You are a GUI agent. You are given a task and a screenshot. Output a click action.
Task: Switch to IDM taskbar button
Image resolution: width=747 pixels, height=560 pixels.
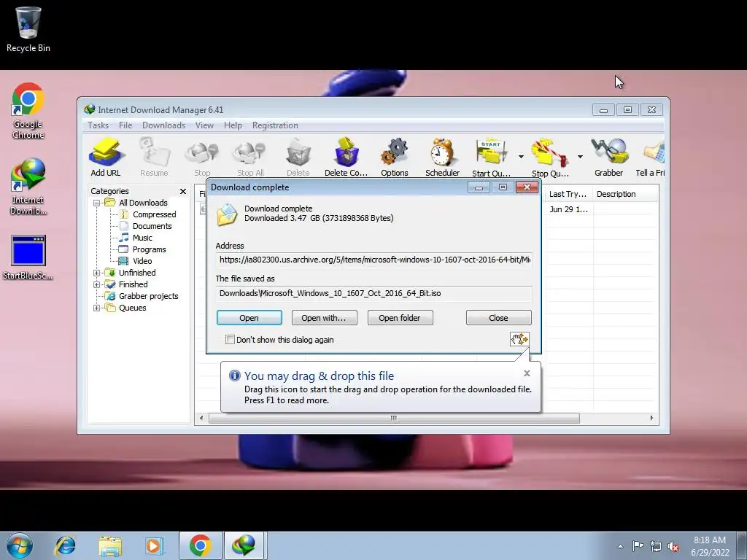tap(244, 545)
